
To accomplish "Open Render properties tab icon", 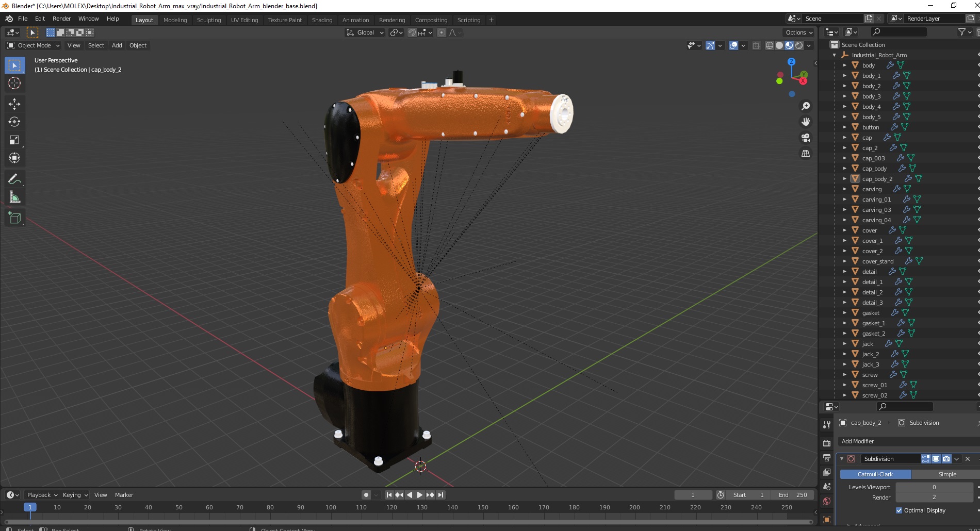I will point(827,443).
